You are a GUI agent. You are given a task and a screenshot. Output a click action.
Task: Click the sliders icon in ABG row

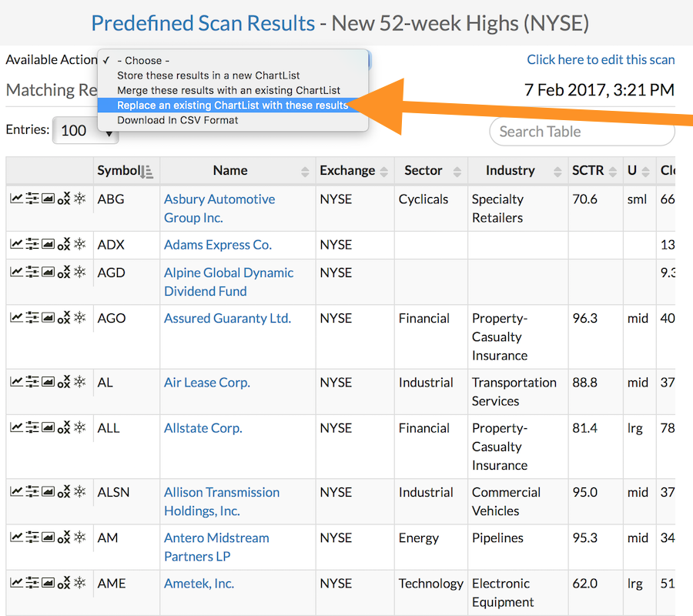(x=32, y=199)
